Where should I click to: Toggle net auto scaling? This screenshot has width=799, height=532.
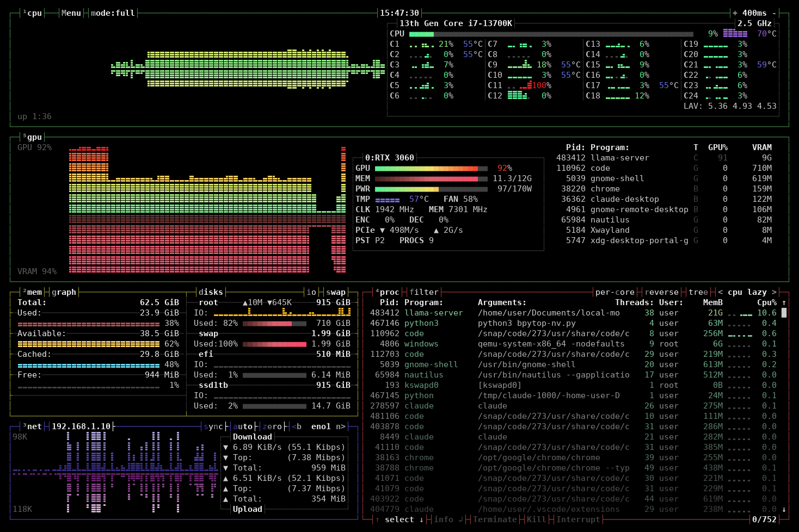pos(243,426)
